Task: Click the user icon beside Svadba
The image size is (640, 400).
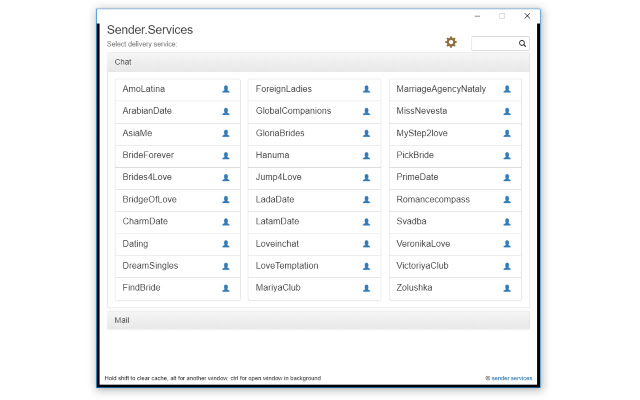Action: pyautogui.click(x=507, y=222)
